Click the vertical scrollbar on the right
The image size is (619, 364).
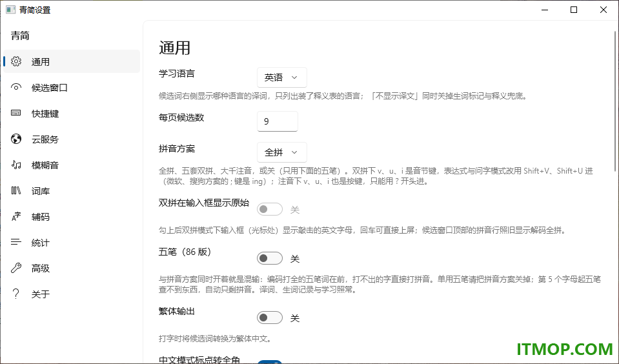pyautogui.click(x=615, y=102)
